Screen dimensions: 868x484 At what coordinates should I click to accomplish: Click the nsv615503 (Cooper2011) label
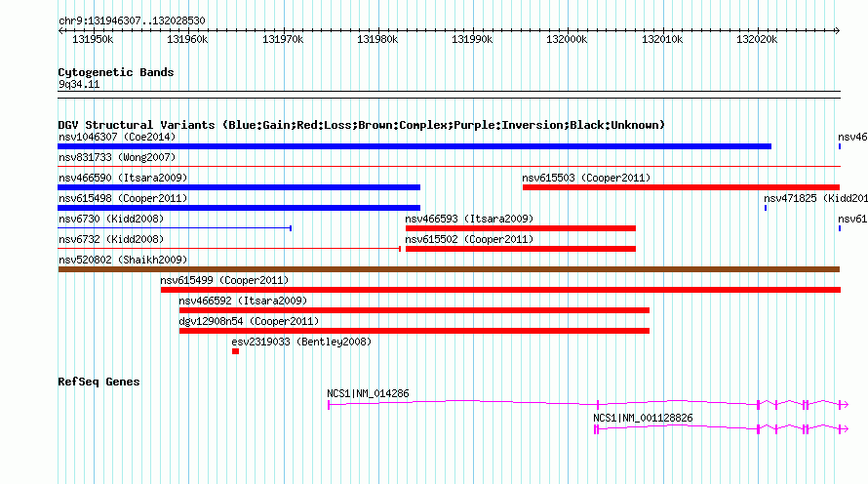click(x=586, y=178)
